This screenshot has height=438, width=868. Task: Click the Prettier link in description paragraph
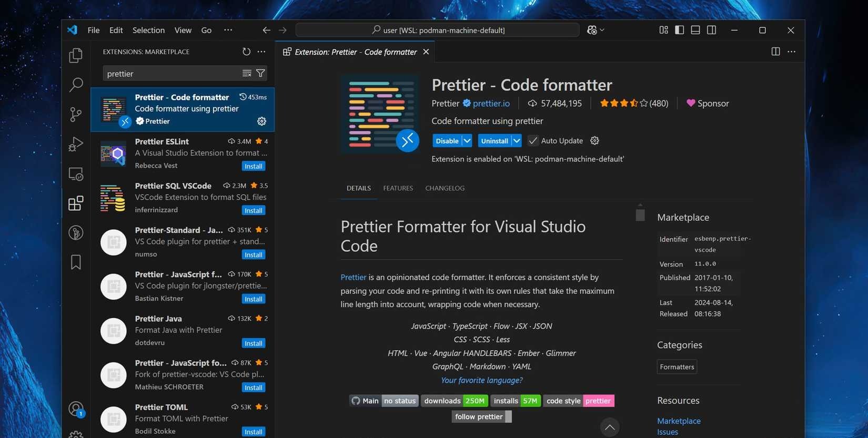pyautogui.click(x=354, y=277)
